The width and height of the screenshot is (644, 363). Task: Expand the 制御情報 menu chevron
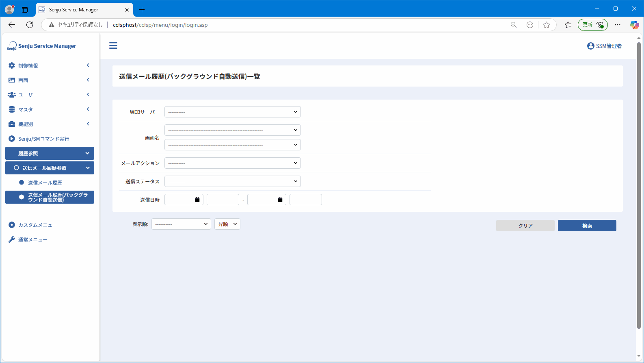pyautogui.click(x=88, y=65)
